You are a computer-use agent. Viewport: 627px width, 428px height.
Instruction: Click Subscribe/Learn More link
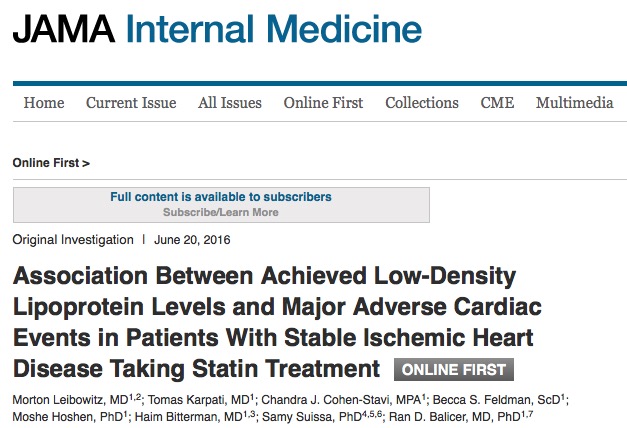click(221, 212)
